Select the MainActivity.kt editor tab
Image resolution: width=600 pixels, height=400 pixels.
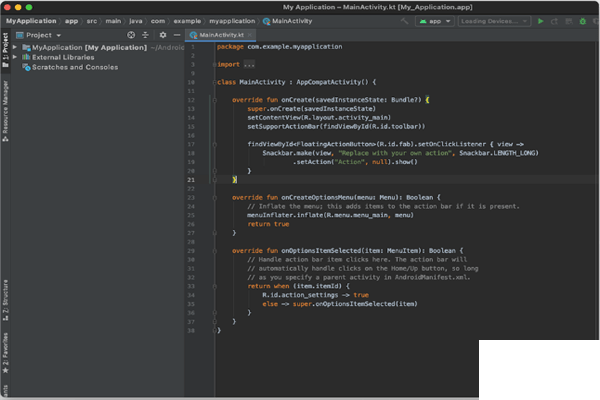point(221,34)
